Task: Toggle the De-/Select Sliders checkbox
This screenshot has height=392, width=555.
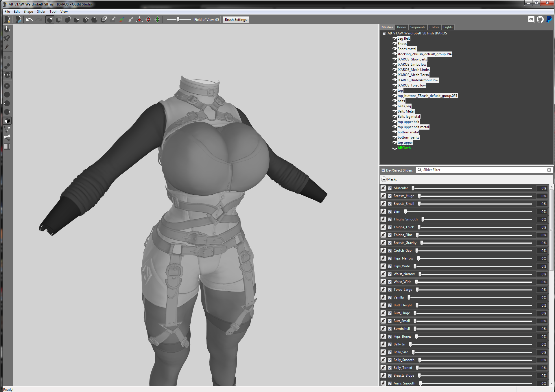Action: pyautogui.click(x=383, y=170)
